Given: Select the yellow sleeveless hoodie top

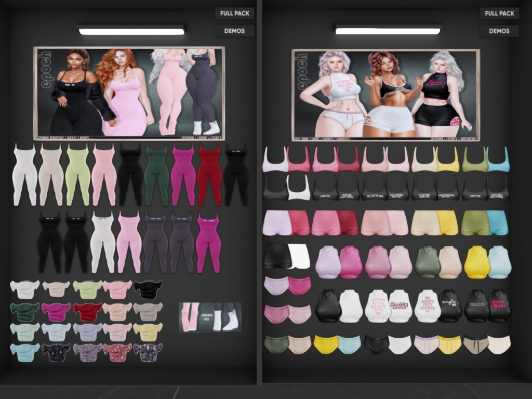Looking at the screenshot, I should point(476,262).
